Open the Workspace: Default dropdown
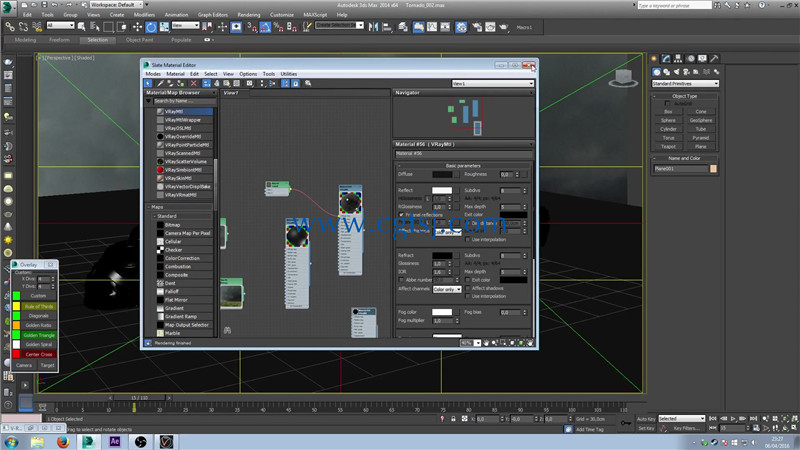 (116, 5)
